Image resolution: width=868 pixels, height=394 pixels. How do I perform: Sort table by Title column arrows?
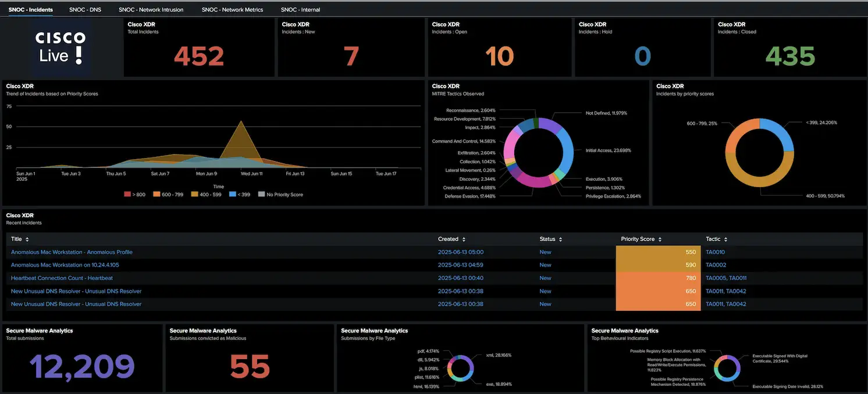pyautogui.click(x=27, y=239)
